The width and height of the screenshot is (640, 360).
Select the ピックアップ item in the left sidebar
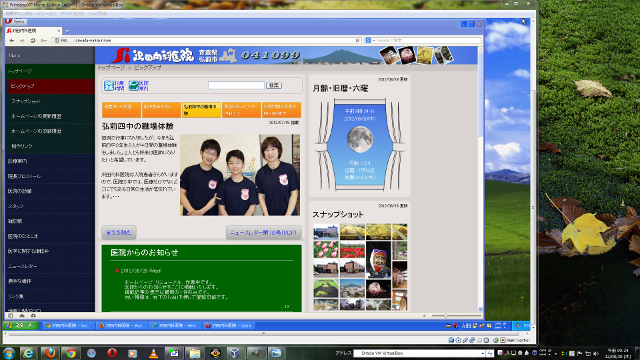click(51, 86)
